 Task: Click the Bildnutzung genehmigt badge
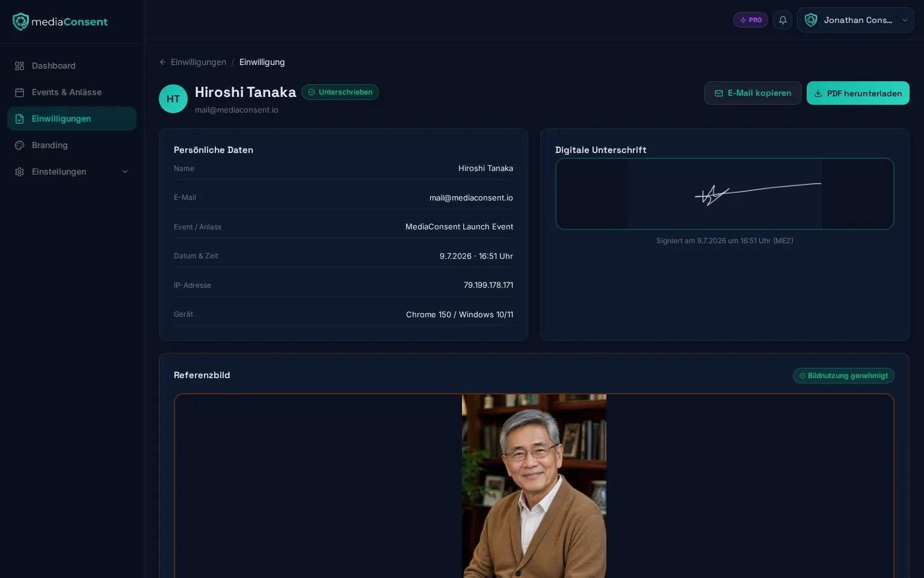843,376
